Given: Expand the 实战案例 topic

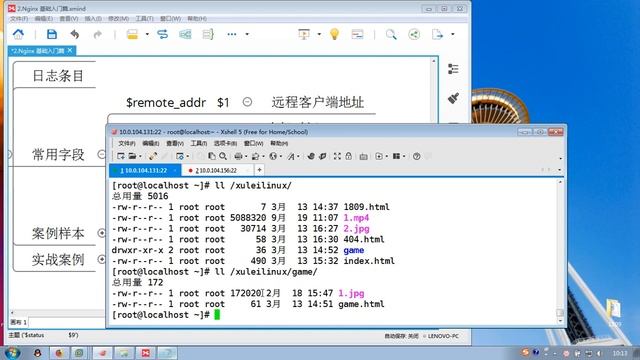Looking at the screenshot, I should [101, 259].
